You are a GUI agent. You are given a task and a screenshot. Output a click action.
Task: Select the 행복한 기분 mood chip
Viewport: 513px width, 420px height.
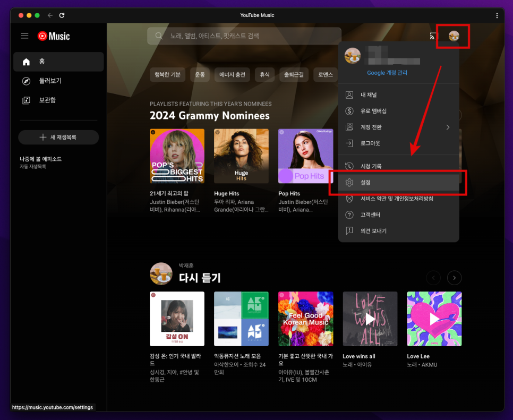[167, 74]
